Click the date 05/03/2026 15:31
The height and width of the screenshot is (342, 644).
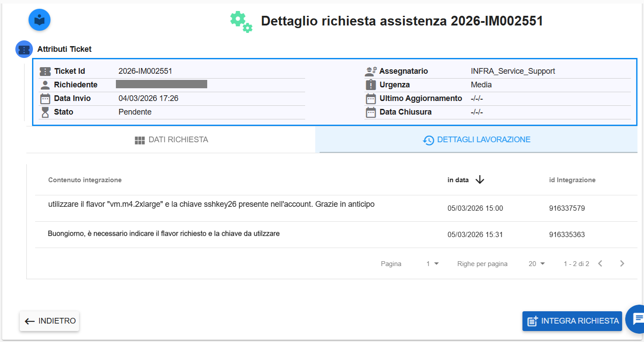(475, 234)
